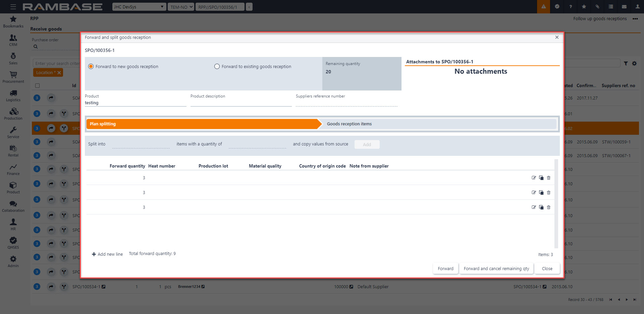This screenshot has width=644, height=314.
Task: Click the hamburger menu icon
Action: [13, 7]
